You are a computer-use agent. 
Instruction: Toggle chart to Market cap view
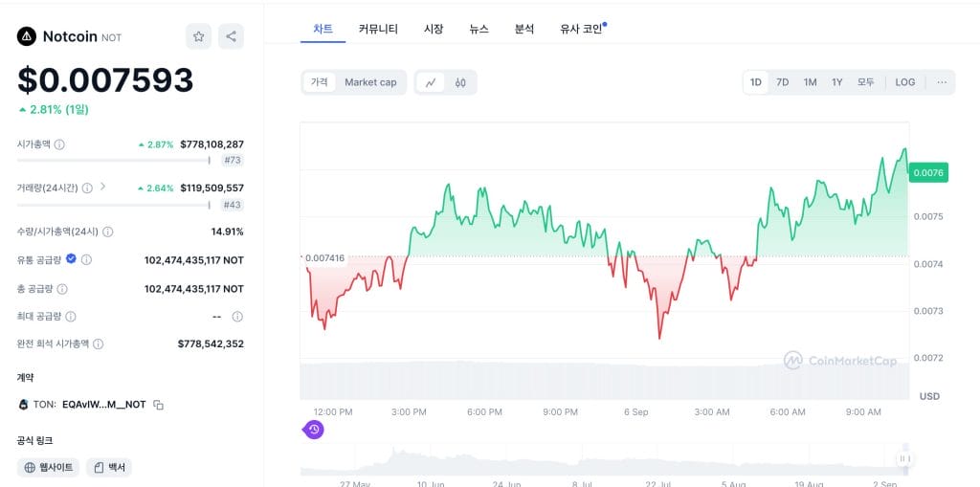pos(370,82)
